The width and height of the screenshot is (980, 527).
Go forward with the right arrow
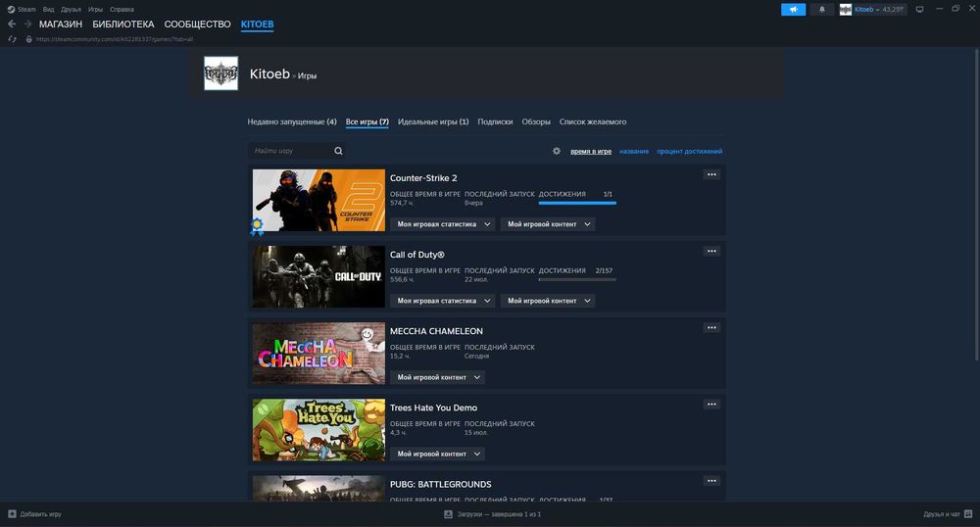pos(27,24)
